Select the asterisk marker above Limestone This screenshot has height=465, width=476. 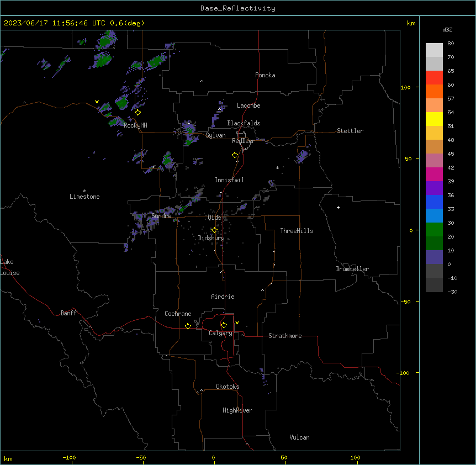[x=84, y=191]
